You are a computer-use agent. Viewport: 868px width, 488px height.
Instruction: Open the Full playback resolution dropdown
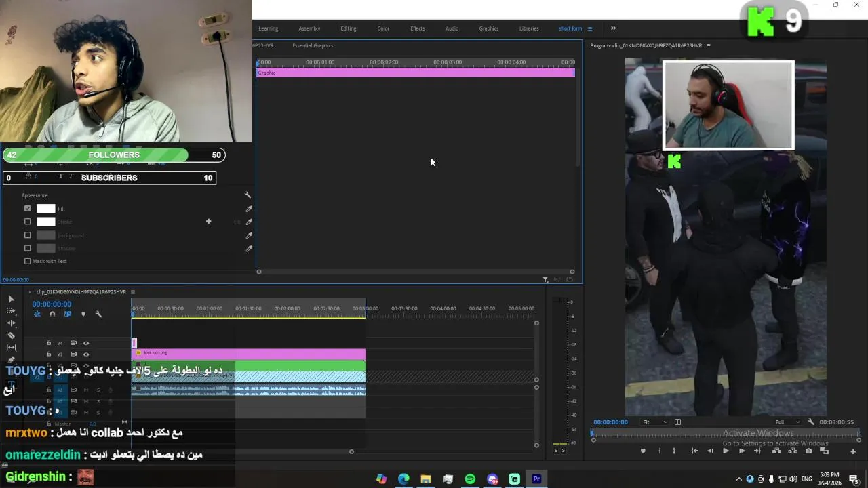point(787,422)
